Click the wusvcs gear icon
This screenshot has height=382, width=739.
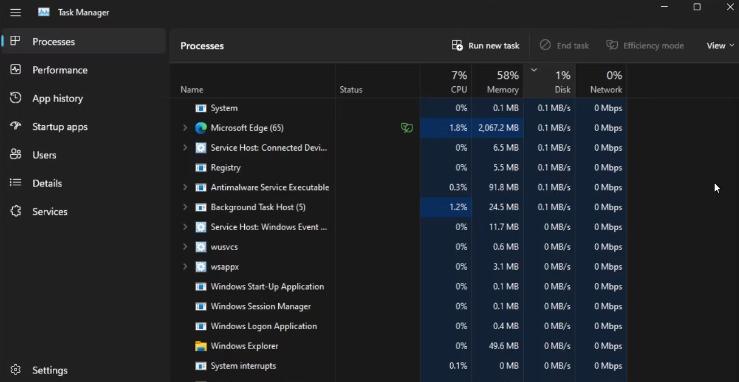point(201,247)
